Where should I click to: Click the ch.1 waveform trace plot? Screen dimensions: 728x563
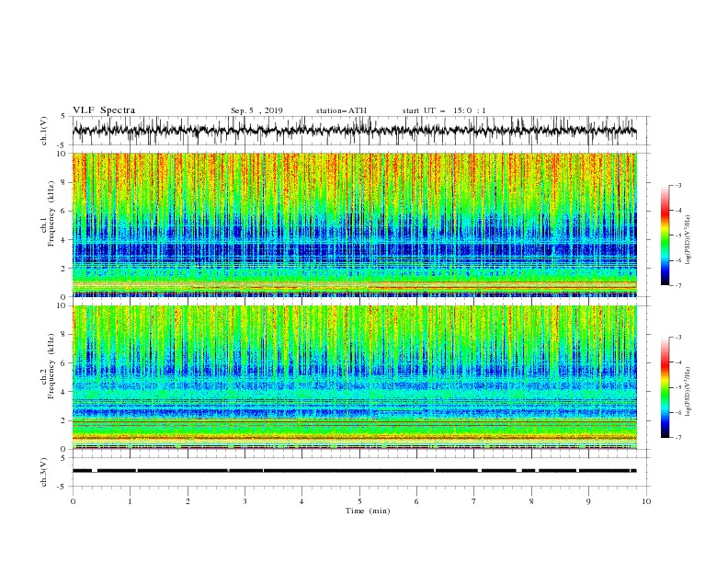pyautogui.click(x=354, y=131)
